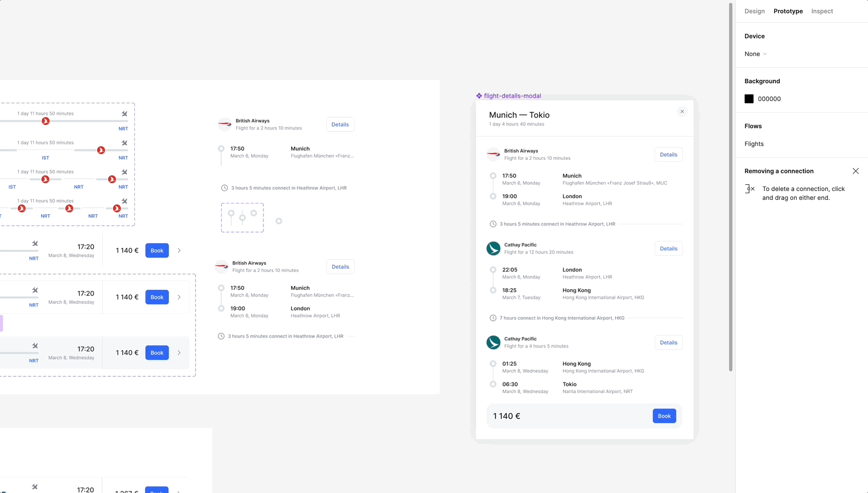This screenshot has width=868, height=493.
Task: Click clock icon beside Hong Kong 7 hours connect
Action: click(493, 318)
